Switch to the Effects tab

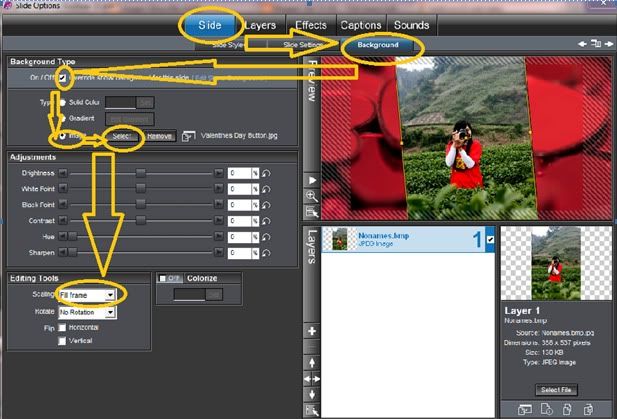(309, 24)
